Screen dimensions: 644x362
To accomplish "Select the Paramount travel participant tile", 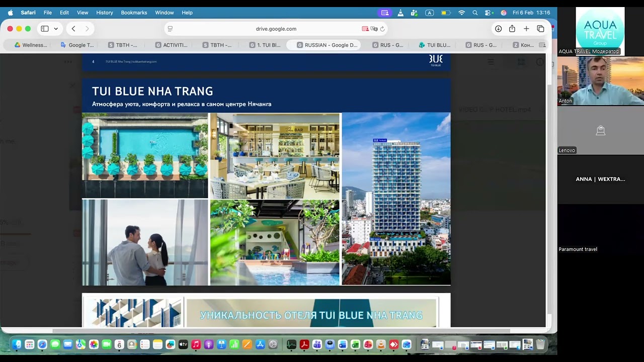I will (x=600, y=228).
